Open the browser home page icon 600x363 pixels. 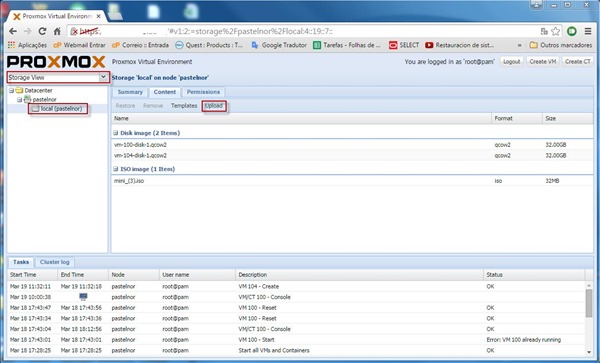(57, 31)
